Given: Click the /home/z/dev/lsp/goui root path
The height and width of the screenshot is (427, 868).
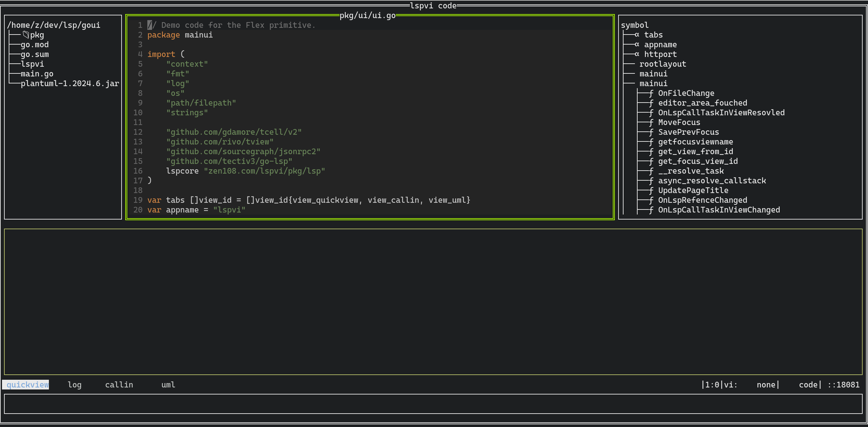Looking at the screenshot, I should pyautogui.click(x=54, y=25).
